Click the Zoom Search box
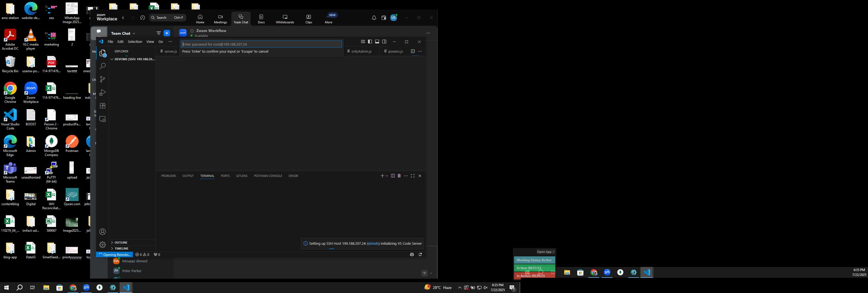The image size is (868, 293). (167, 18)
